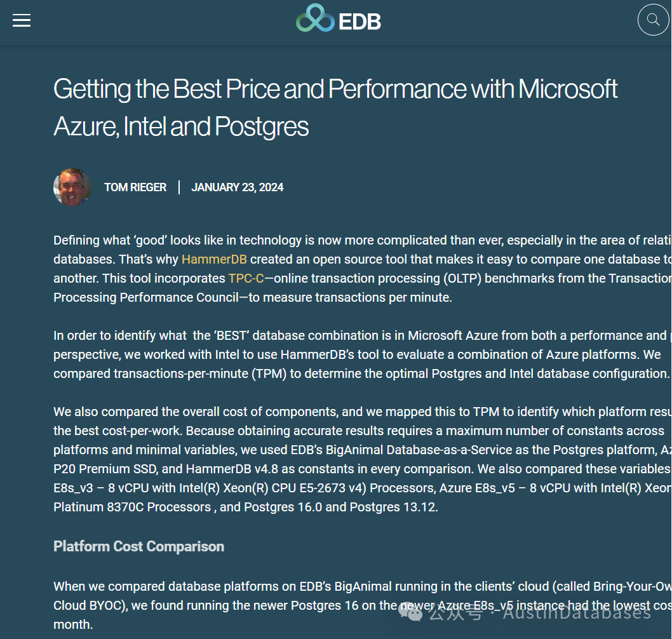Follow the HammerDB hyperlink
Image resolution: width=672 pixels, height=639 pixels.
pyautogui.click(x=214, y=259)
